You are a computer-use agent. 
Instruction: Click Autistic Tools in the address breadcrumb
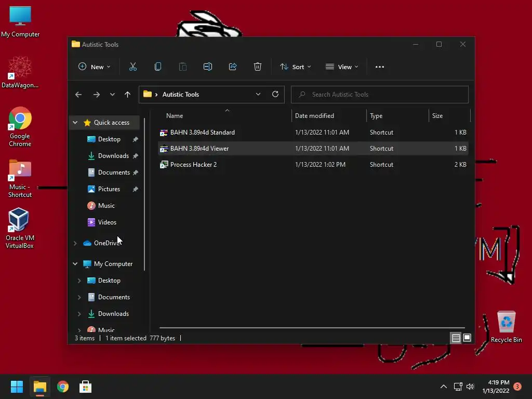(180, 95)
